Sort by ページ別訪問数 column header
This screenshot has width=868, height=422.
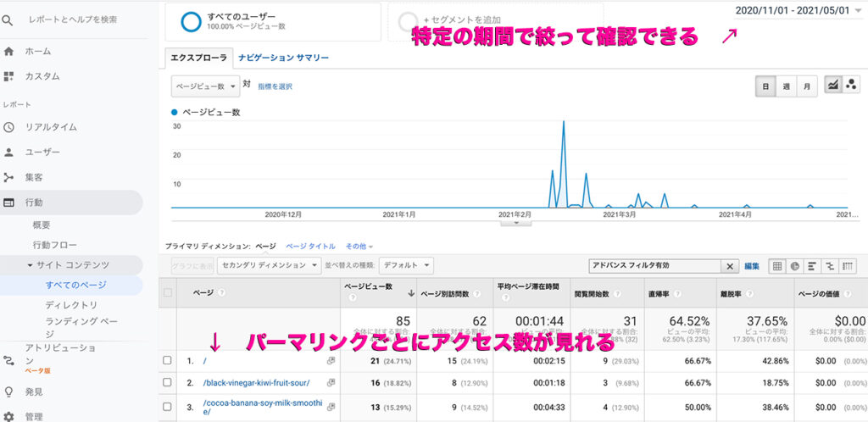click(x=445, y=294)
